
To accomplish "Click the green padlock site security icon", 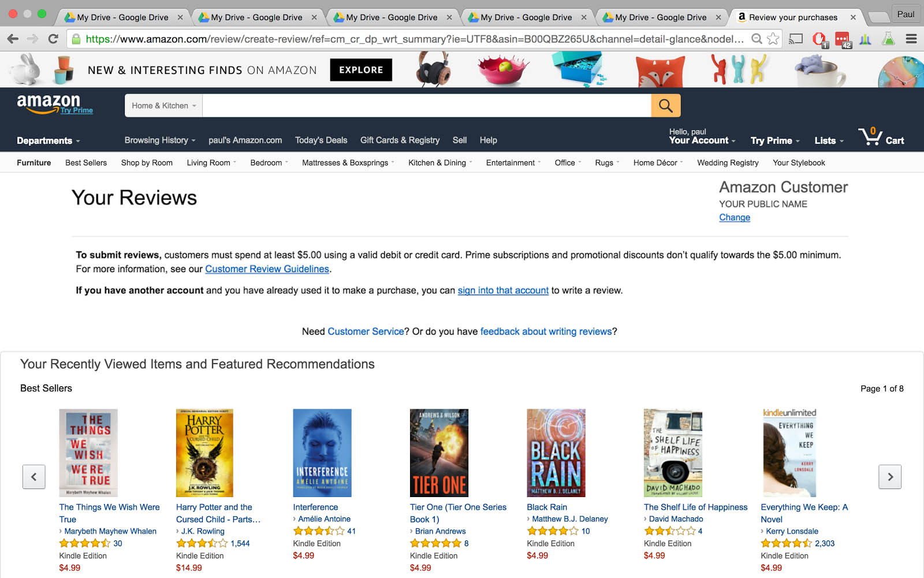I will click(x=75, y=39).
